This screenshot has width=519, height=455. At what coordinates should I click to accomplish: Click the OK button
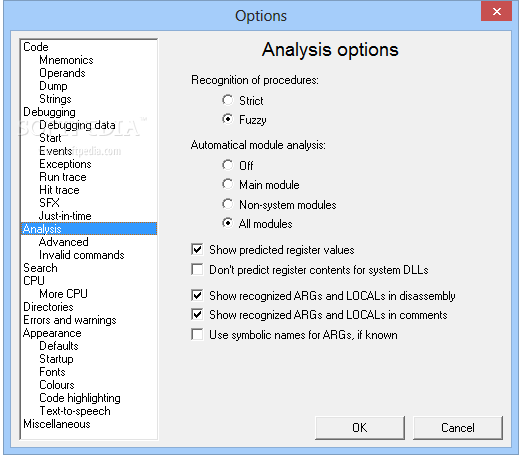(x=360, y=428)
